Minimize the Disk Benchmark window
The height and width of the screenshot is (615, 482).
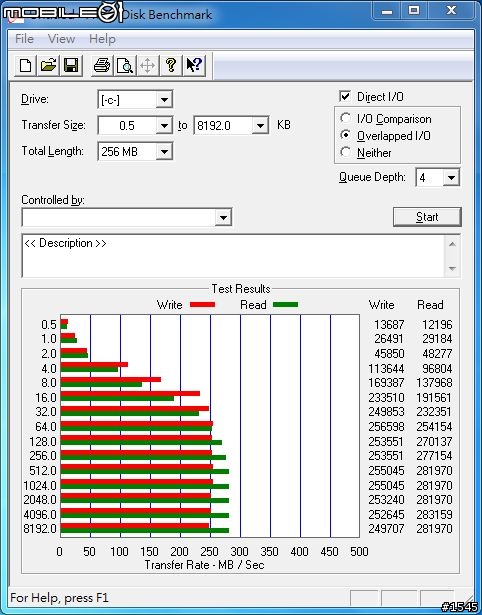pos(387,11)
